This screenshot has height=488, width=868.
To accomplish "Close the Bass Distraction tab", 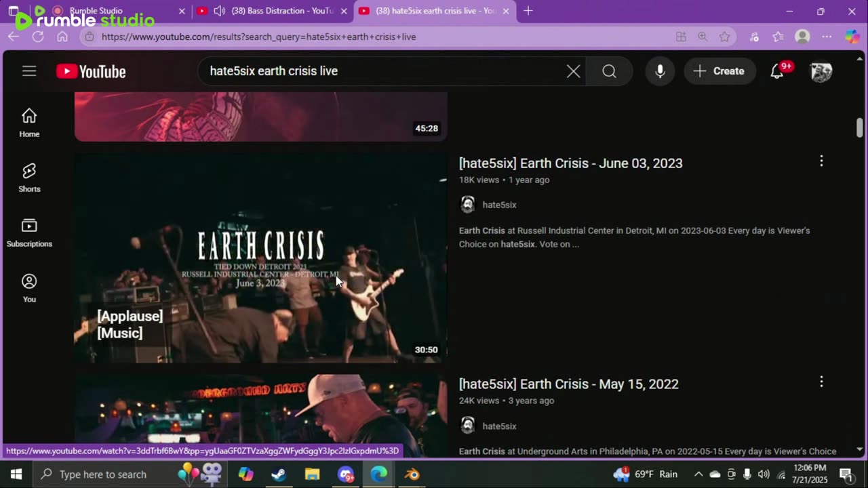I will point(344,11).
